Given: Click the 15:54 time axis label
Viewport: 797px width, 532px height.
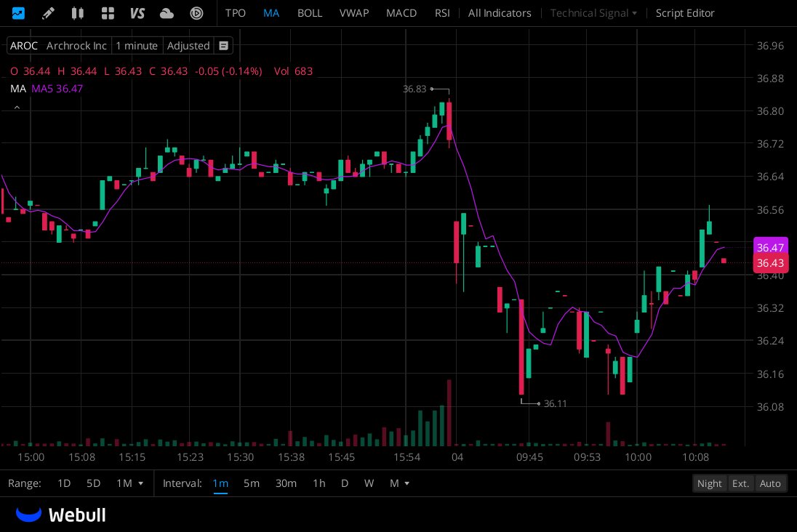Looking at the screenshot, I should pos(406,457).
